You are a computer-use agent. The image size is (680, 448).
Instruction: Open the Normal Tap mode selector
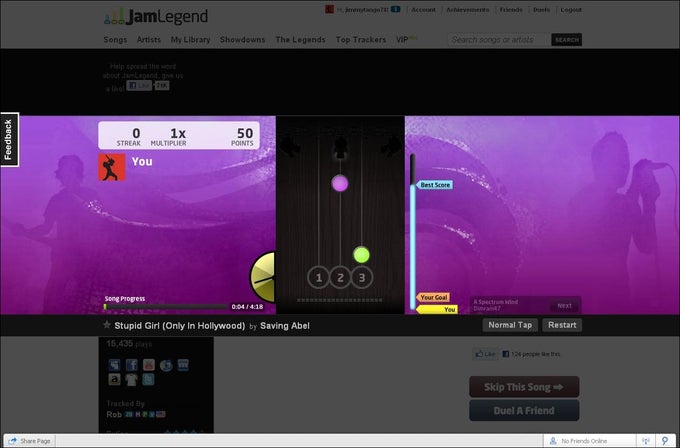[x=510, y=325]
